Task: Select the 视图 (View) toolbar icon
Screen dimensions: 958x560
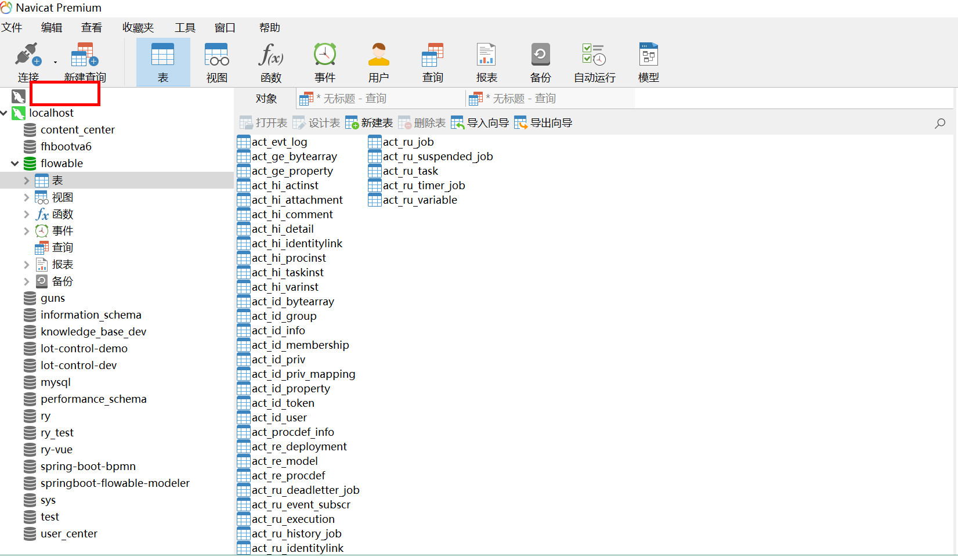Action: pos(217,62)
